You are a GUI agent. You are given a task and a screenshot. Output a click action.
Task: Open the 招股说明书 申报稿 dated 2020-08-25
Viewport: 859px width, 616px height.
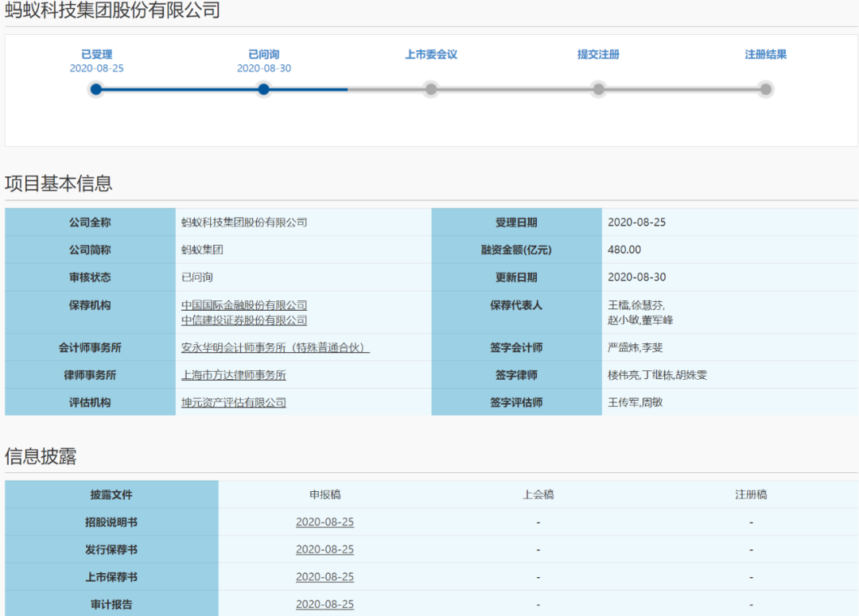(x=325, y=522)
